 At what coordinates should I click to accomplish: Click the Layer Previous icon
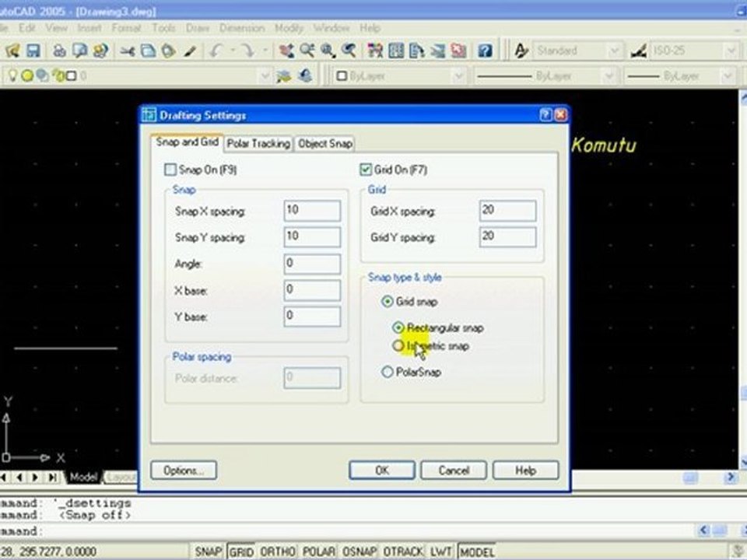tap(305, 75)
